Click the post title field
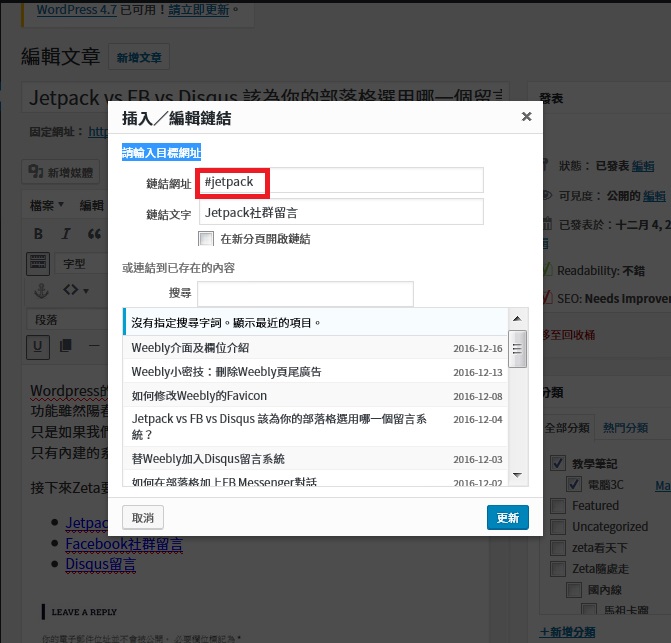This screenshot has height=643, width=671. pos(265,97)
